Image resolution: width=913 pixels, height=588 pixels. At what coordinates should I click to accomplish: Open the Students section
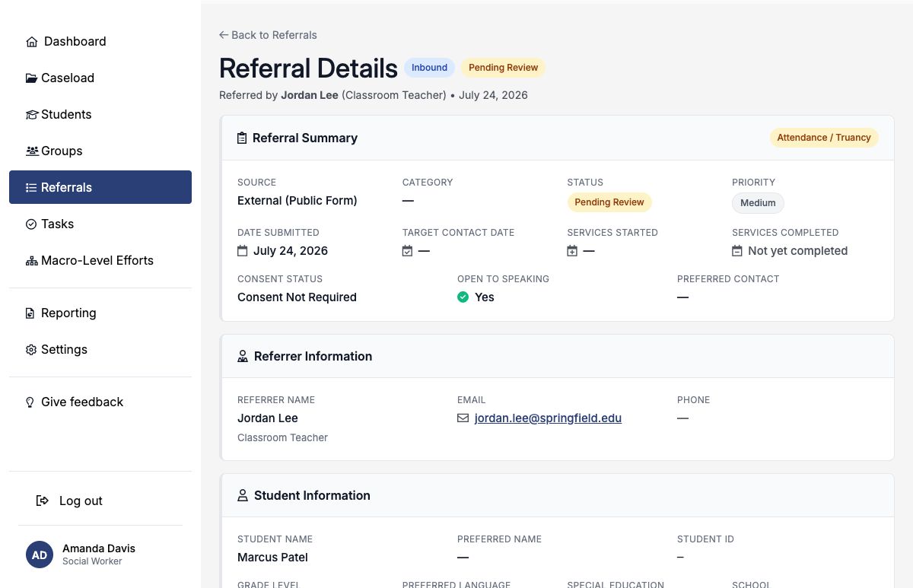point(100,114)
